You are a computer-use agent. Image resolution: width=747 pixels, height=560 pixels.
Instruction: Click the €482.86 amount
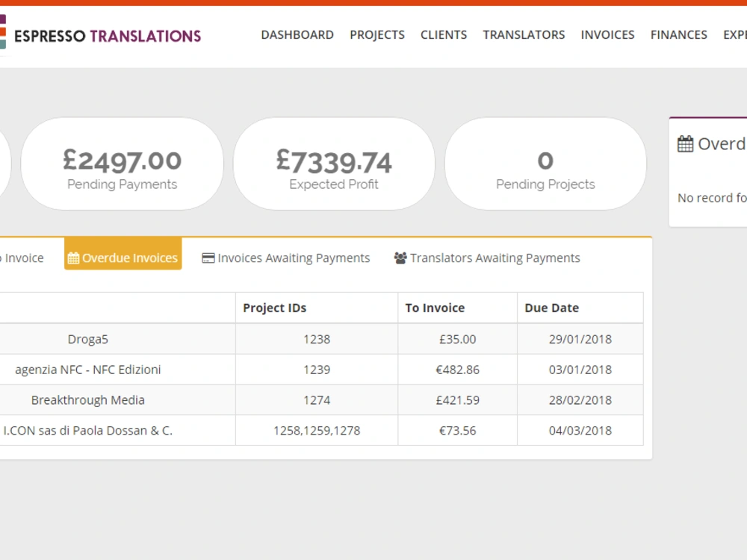[457, 370]
